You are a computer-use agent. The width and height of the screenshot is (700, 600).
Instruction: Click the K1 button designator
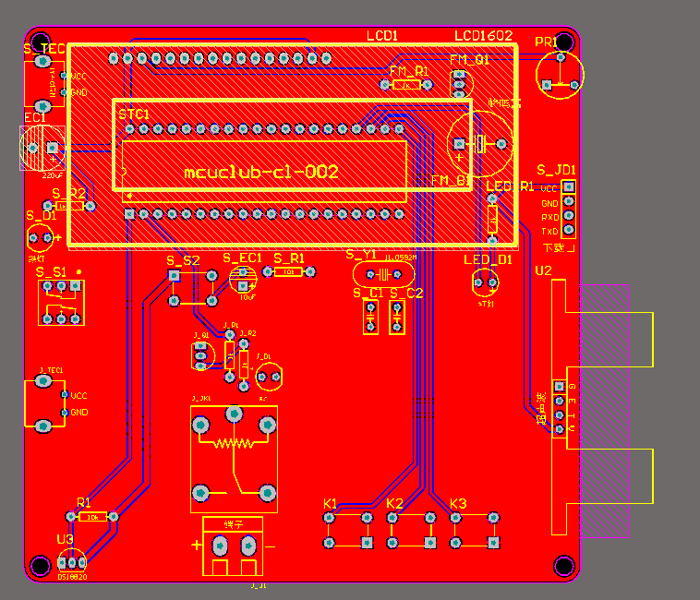coord(331,504)
